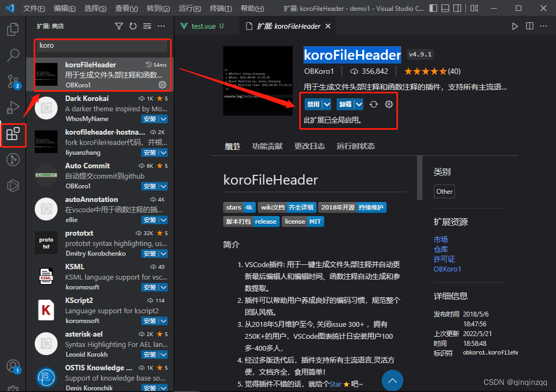Expand install dropdown for KScript2
556x392 pixels.
click(x=163, y=321)
